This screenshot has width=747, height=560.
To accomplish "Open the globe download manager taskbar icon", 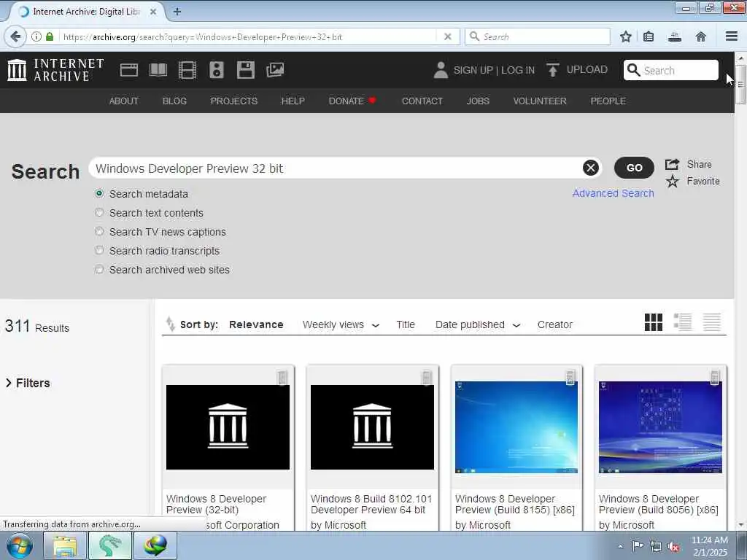I will tap(155, 545).
